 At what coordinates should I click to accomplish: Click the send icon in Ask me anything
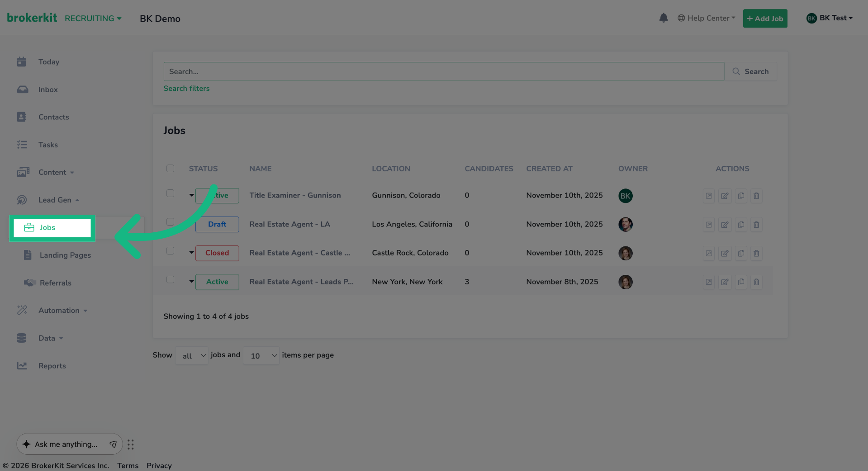tap(113, 444)
